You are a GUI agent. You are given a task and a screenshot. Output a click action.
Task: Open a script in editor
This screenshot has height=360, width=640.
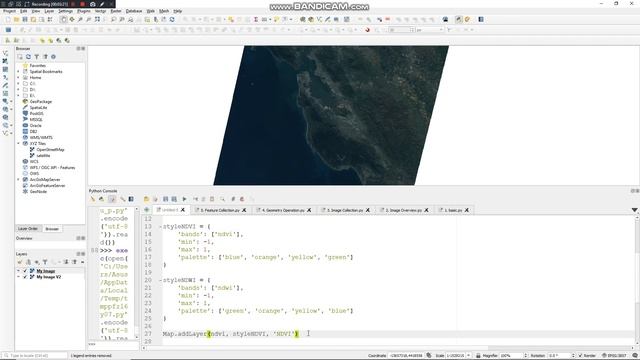point(147,199)
